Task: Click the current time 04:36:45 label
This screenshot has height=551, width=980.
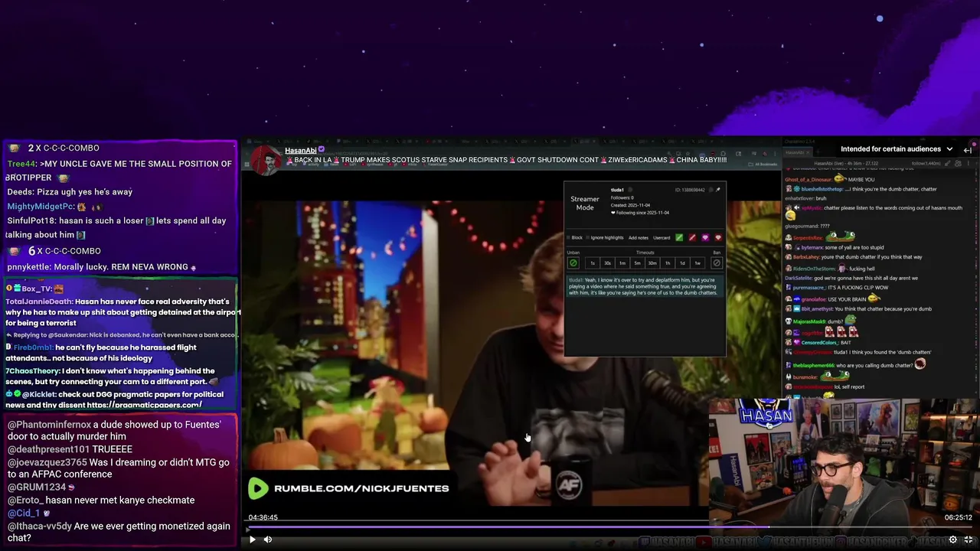Action: click(263, 517)
